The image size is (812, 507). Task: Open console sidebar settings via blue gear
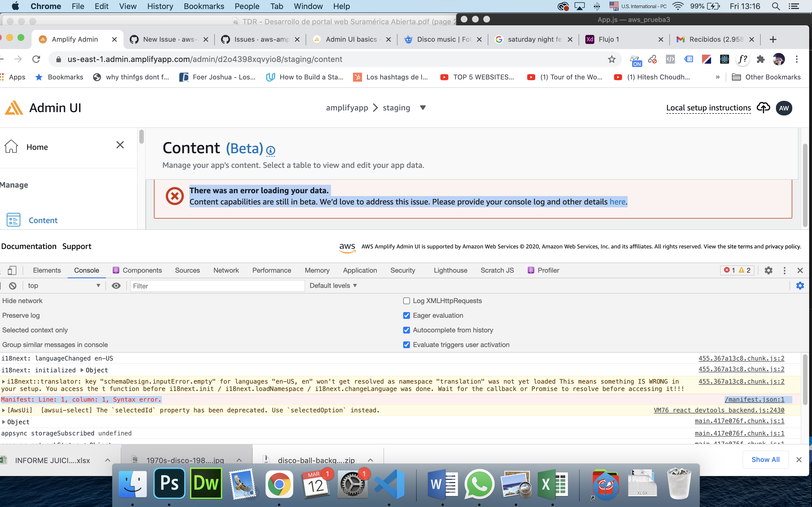[801, 285]
